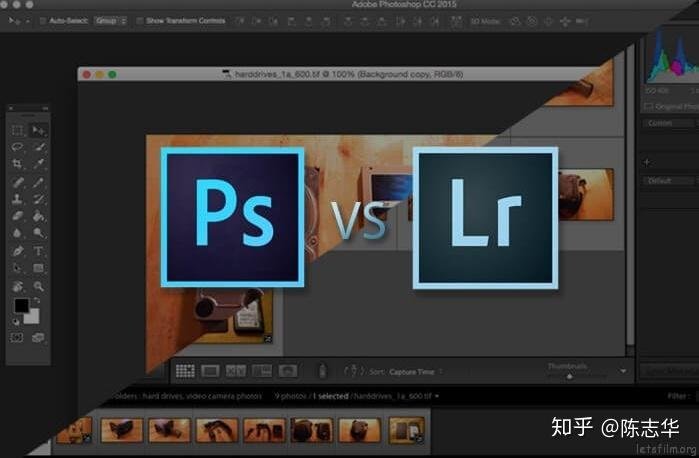This screenshot has width=699, height=458.
Task: Select the Lasso tool
Action: point(17,147)
